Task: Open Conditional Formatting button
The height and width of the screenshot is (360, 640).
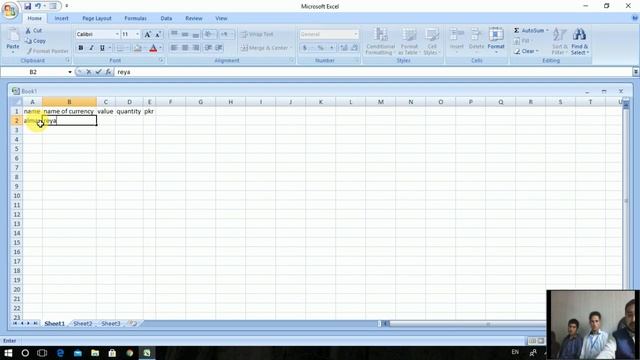Action: coord(380,41)
